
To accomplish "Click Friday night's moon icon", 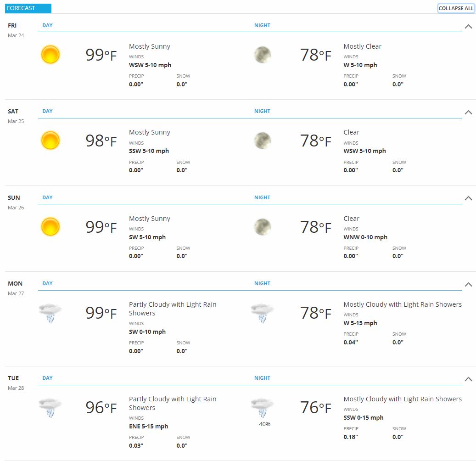I will tap(262, 55).
